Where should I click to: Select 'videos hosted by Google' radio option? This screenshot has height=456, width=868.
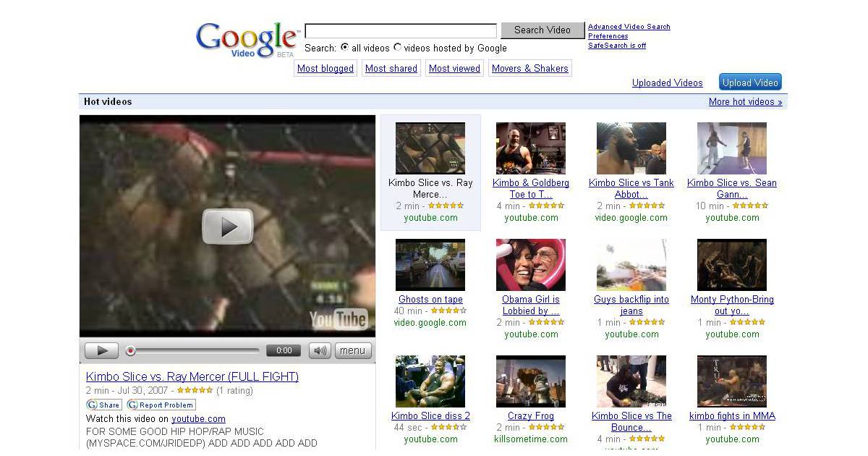(x=397, y=48)
